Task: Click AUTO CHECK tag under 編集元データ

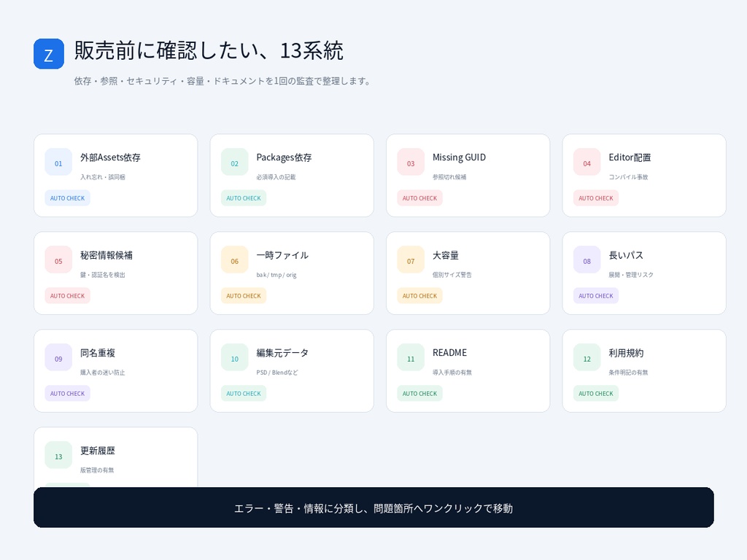Action: [244, 393]
